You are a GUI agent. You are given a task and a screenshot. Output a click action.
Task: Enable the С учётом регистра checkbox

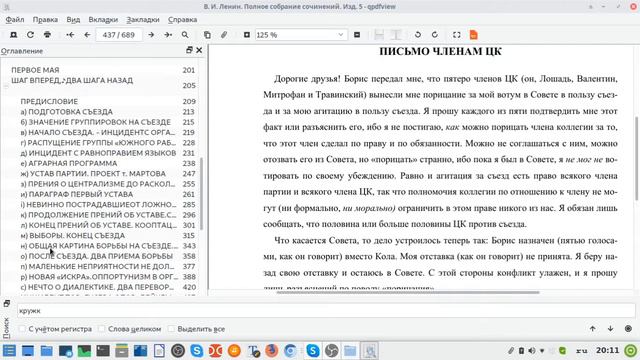pyautogui.click(x=23, y=329)
